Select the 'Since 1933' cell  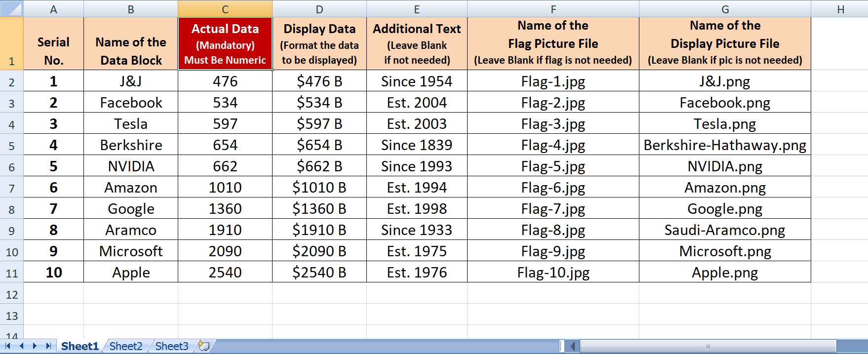click(x=417, y=230)
